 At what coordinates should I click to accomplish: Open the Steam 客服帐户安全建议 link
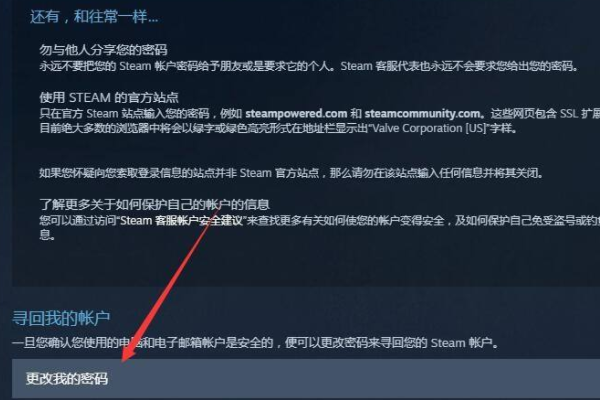click(182, 221)
